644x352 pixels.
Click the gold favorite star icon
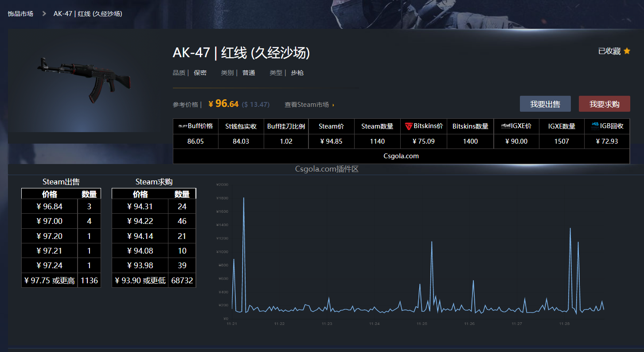[x=627, y=51]
